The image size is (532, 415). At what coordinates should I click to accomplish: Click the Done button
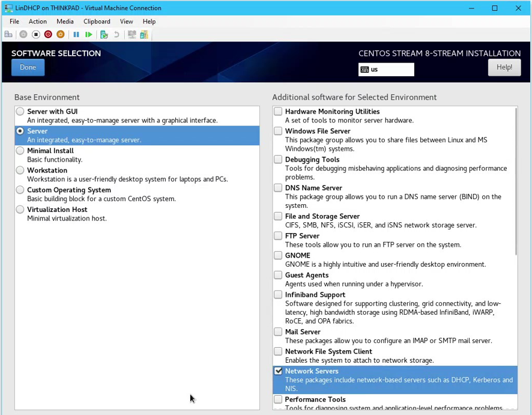(28, 67)
